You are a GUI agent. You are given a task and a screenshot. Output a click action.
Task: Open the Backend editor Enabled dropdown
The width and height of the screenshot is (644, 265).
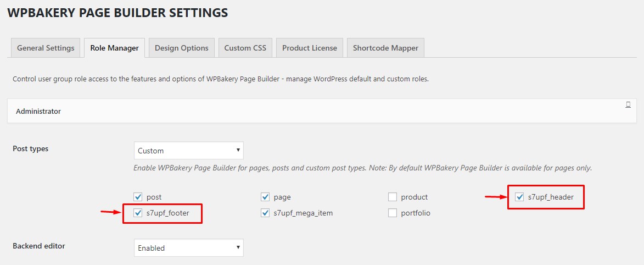coord(188,248)
